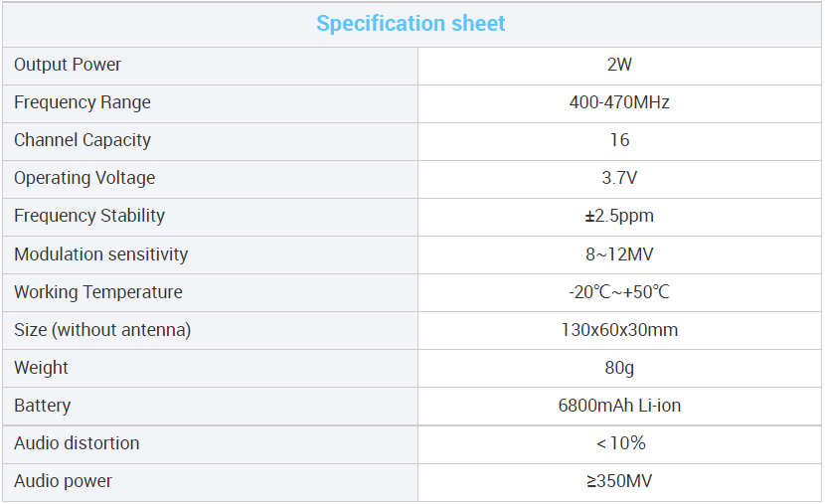Select the Channel Capacity row label
This screenshot has height=504, width=825.
[x=82, y=140]
